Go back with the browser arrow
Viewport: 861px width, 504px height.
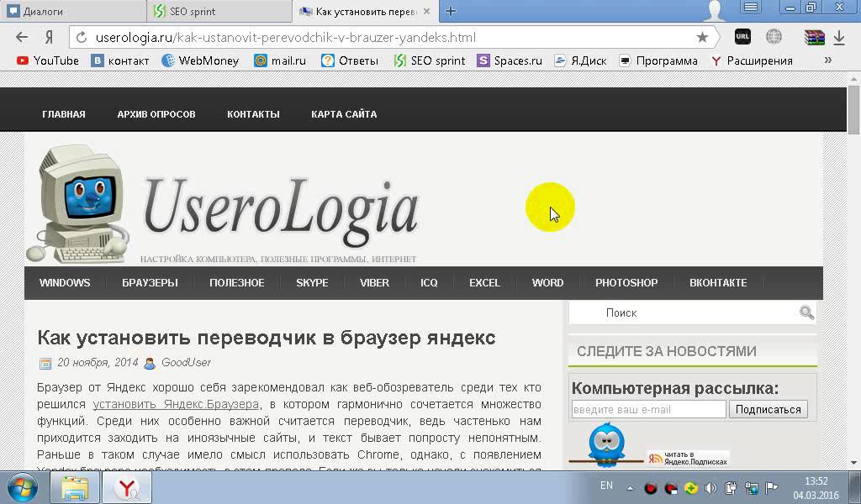[x=21, y=37]
